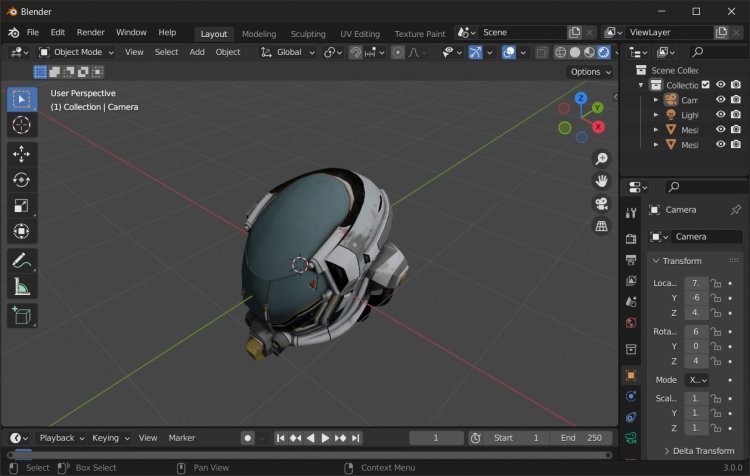
Task: Open the Render menu
Action: [x=90, y=32]
